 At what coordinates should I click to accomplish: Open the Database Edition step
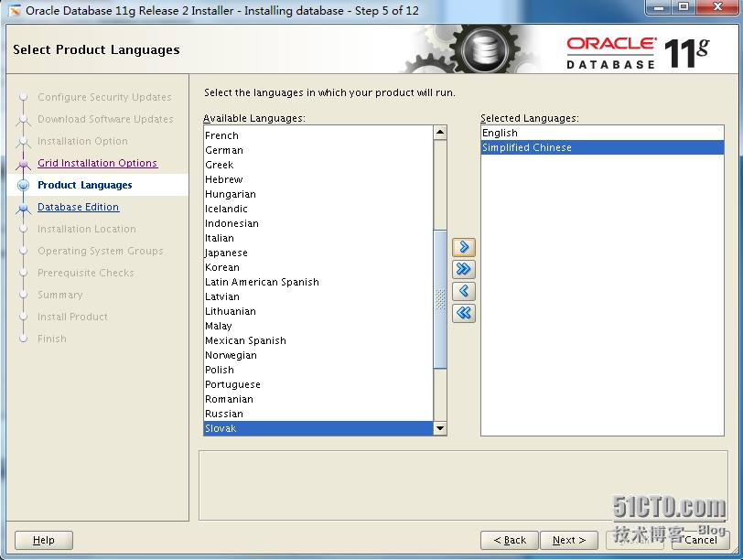click(x=78, y=207)
